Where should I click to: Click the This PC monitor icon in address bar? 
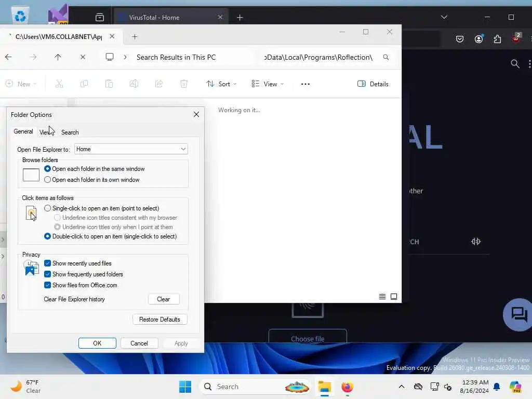(109, 57)
